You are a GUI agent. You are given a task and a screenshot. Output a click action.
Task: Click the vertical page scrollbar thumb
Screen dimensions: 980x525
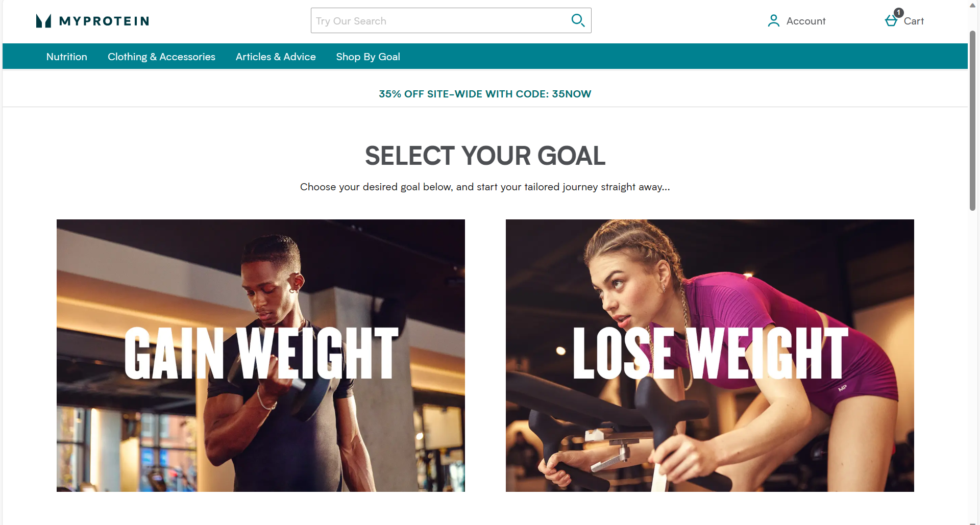(x=973, y=120)
